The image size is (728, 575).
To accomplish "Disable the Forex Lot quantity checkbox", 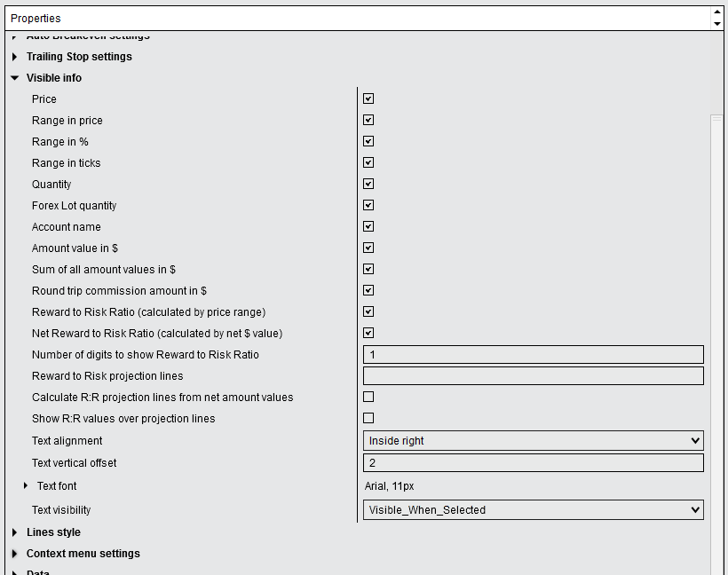I will pyautogui.click(x=368, y=205).
